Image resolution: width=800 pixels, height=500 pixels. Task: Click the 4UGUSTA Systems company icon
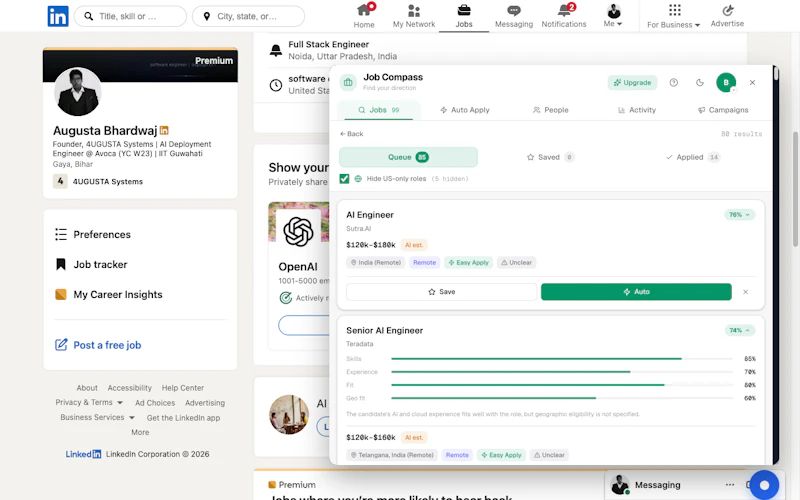click(60, 181)
